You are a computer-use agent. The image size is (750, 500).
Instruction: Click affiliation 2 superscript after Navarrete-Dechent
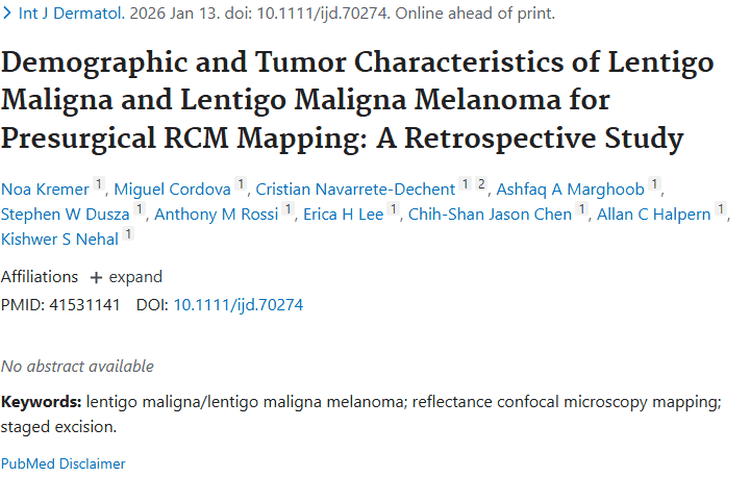pos(481,185)
